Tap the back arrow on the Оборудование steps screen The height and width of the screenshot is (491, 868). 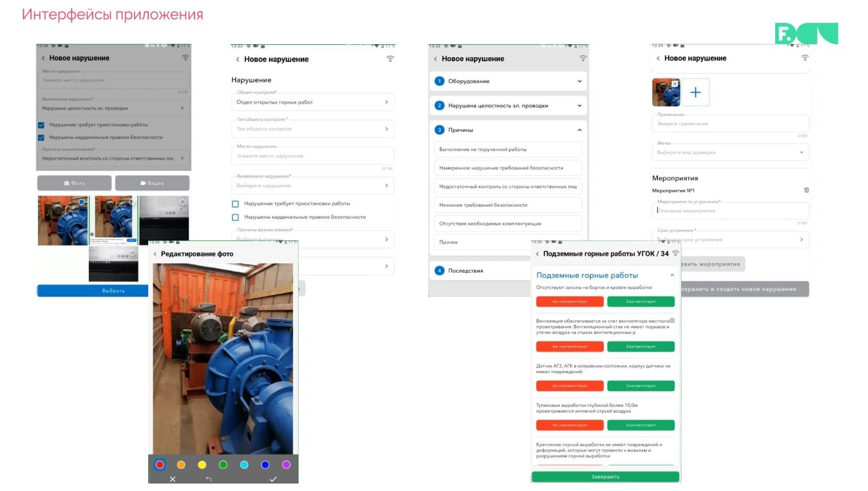pos(436,59)
